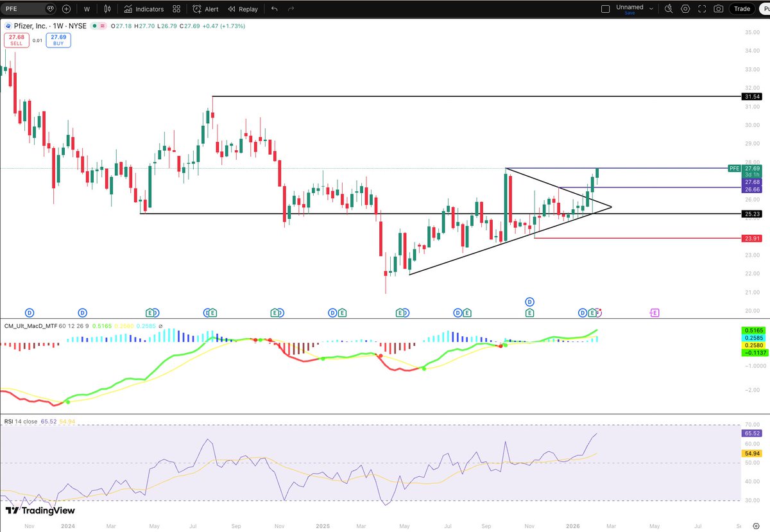Click the diamond icon inside the symbol box
This screenshot has height=532, width=770.
click(50, 9)
